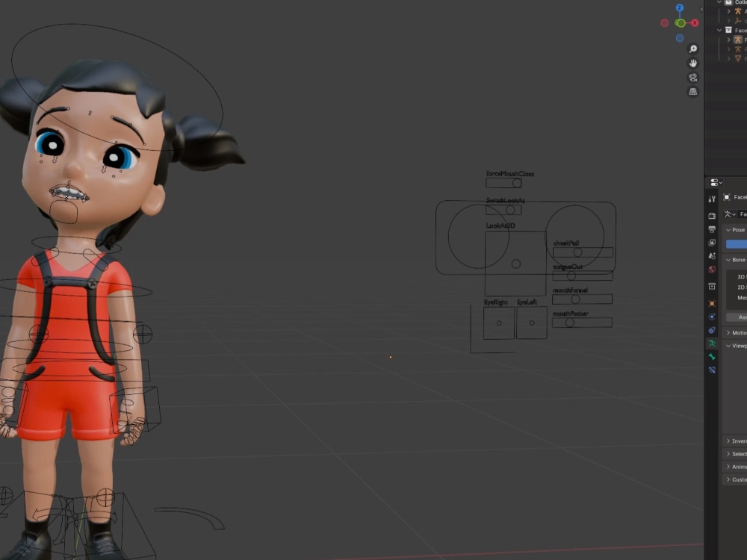Image resolution: width=747 pixels, height=560 pixels.
Task: Expand the highlighted armature row in outliner
Action: [728, 40]
